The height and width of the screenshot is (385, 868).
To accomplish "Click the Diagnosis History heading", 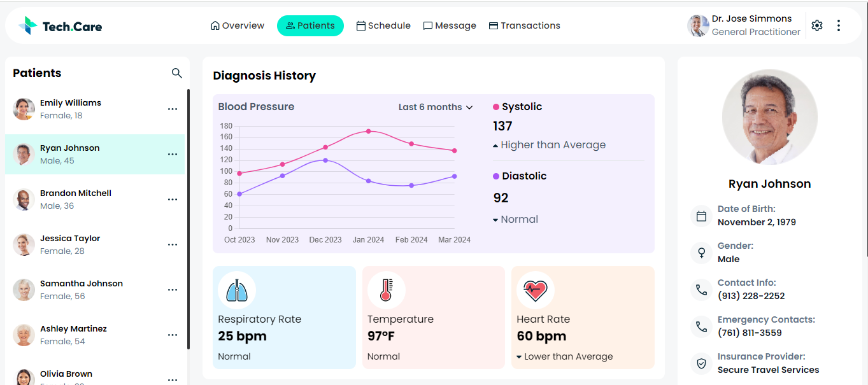I will [x=264, y=76].
